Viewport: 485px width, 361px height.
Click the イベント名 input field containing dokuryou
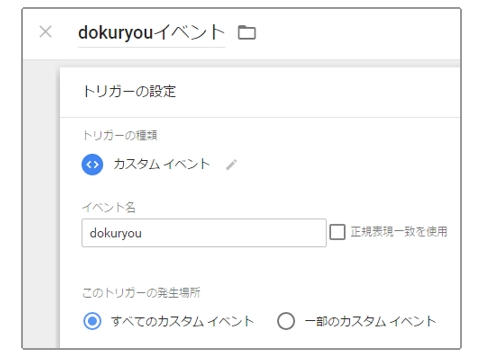[x=204, y=233]
